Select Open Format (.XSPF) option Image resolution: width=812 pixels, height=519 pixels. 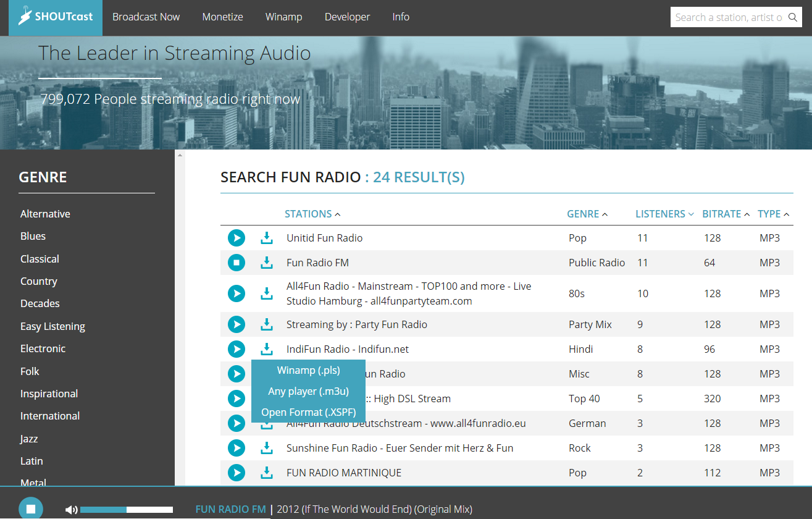308,412
